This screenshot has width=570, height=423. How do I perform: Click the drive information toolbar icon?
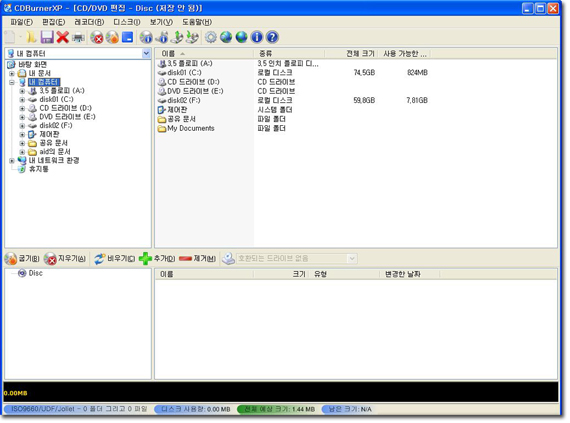click(162, 37)
